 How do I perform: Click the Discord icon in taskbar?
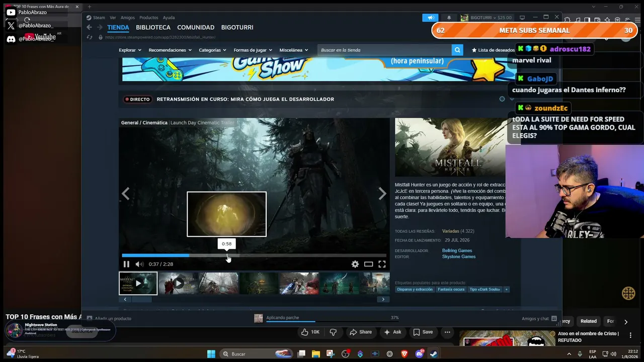(x=419, y=354)
